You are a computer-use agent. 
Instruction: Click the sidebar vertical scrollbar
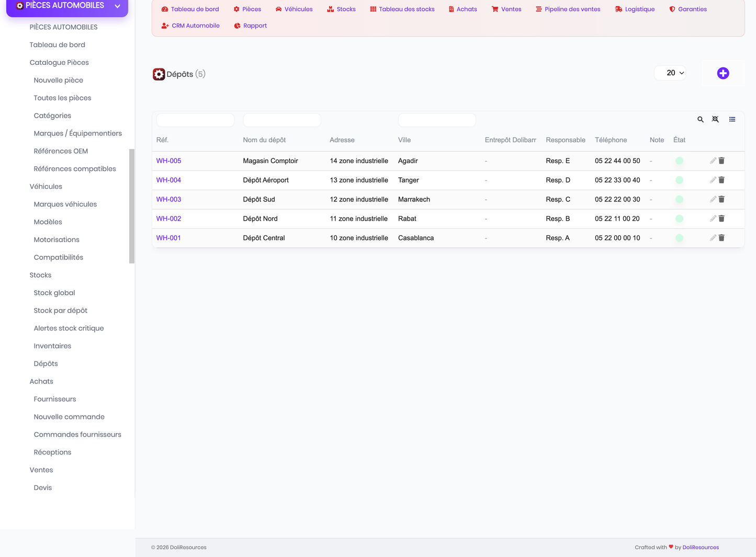tap(132, 206)
